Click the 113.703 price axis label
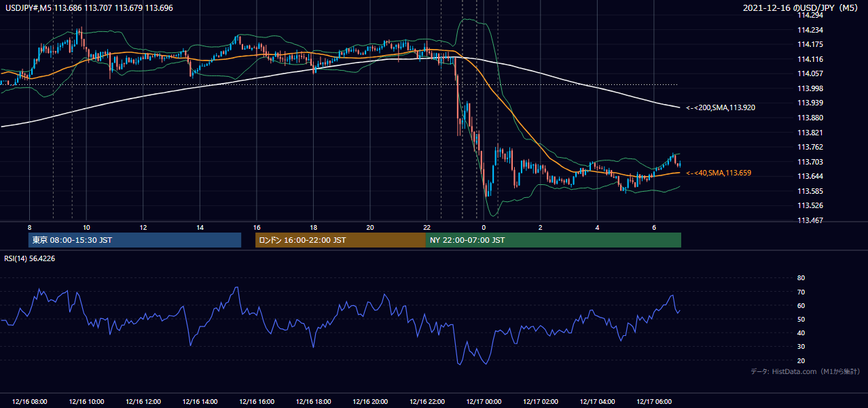The width and height of the screenshot is (868, 408). 810,162
